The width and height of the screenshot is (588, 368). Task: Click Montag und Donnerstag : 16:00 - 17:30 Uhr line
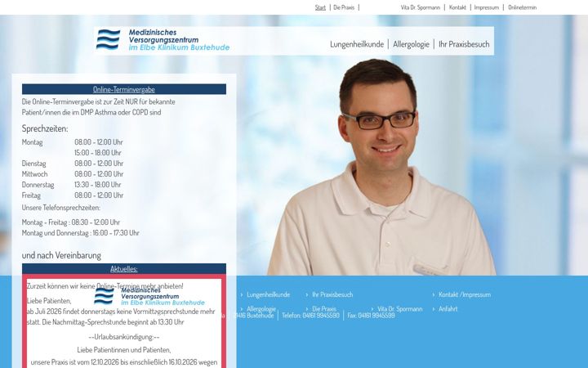pos(80,233)
